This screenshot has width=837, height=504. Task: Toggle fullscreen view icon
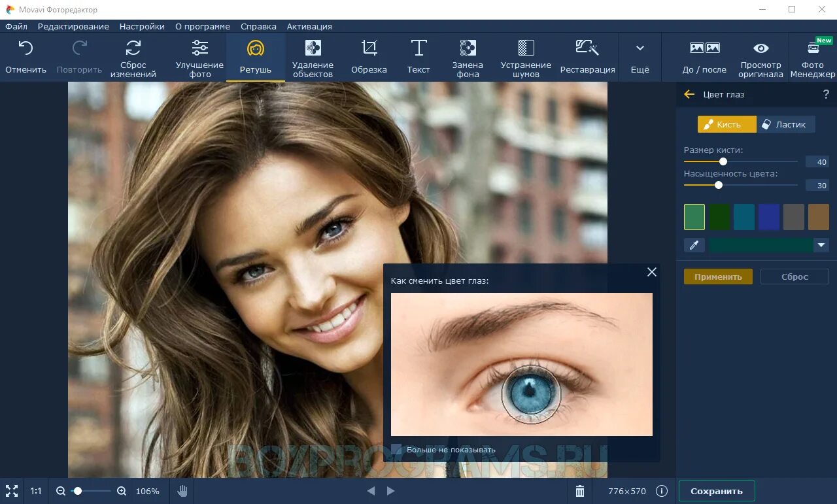point(12,491)
